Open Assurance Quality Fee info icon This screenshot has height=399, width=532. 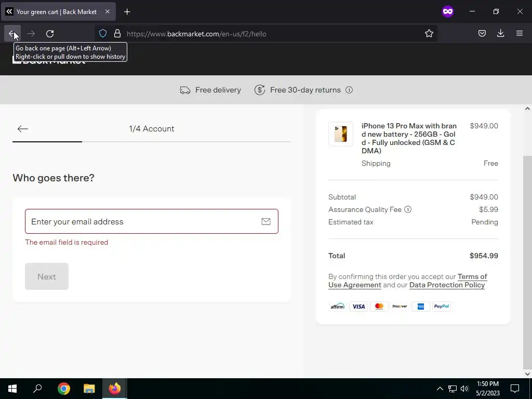click(408, 210)
